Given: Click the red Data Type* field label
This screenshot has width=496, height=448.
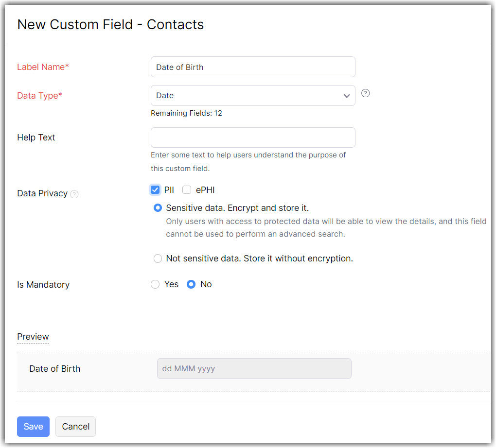Looking at the screenshot, I should (x=39, y=96).
